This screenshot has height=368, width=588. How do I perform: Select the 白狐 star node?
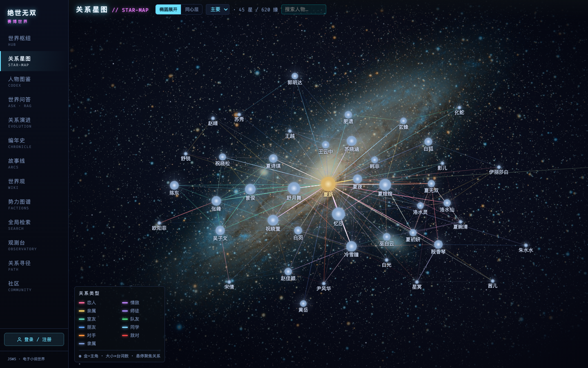428,142
